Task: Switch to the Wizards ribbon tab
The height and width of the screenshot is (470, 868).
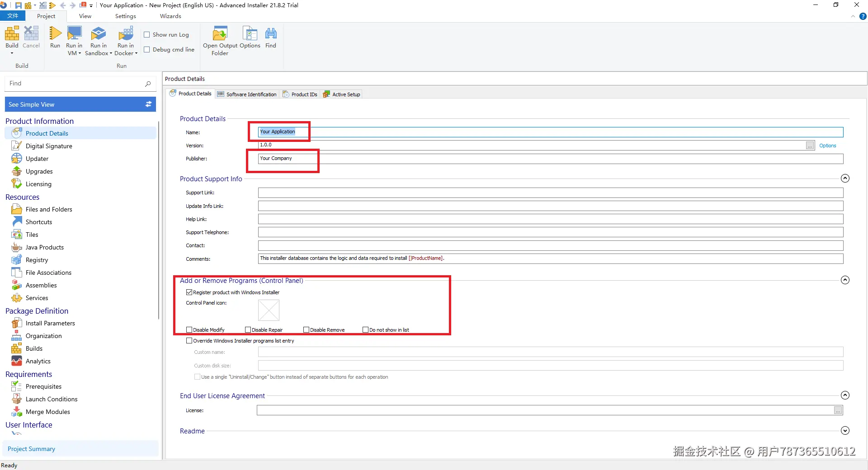Action: pos(170,16)
